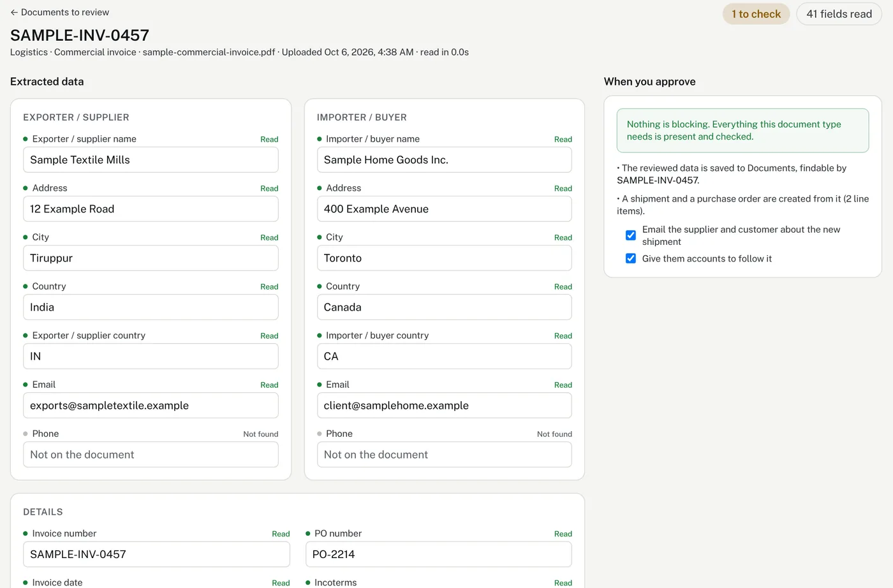Edit exporter Country field 'India'
Screen dimensions: 893x588
tap(151, 307)
